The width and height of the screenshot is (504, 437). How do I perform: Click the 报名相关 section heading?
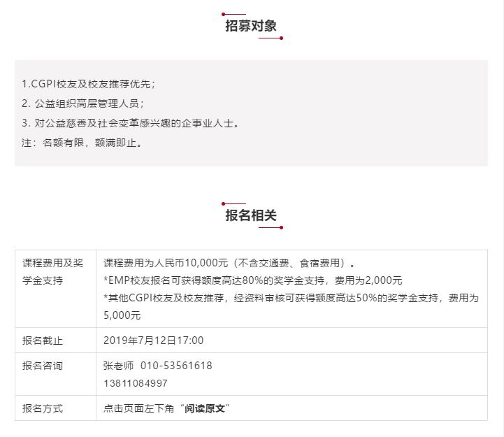251,215
